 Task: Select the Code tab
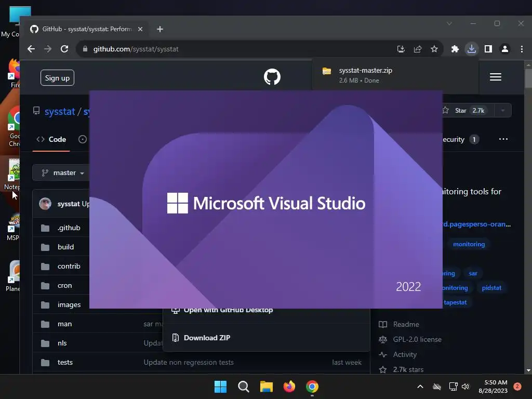51,139
